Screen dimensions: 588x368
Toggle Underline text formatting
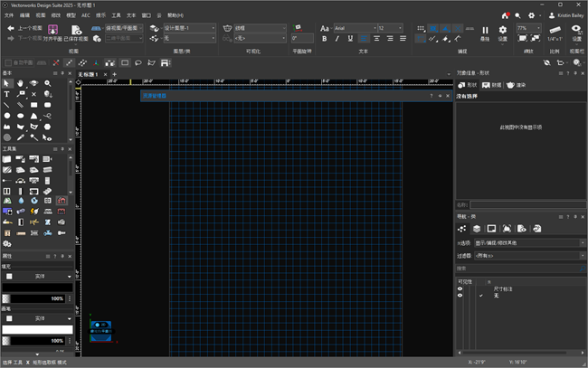point(350,39)
